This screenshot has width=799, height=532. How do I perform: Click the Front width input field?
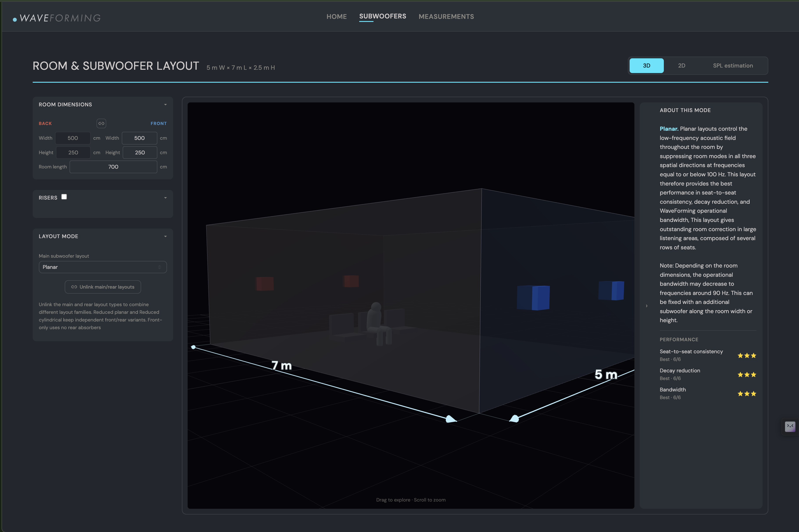(x=140, y=138)
